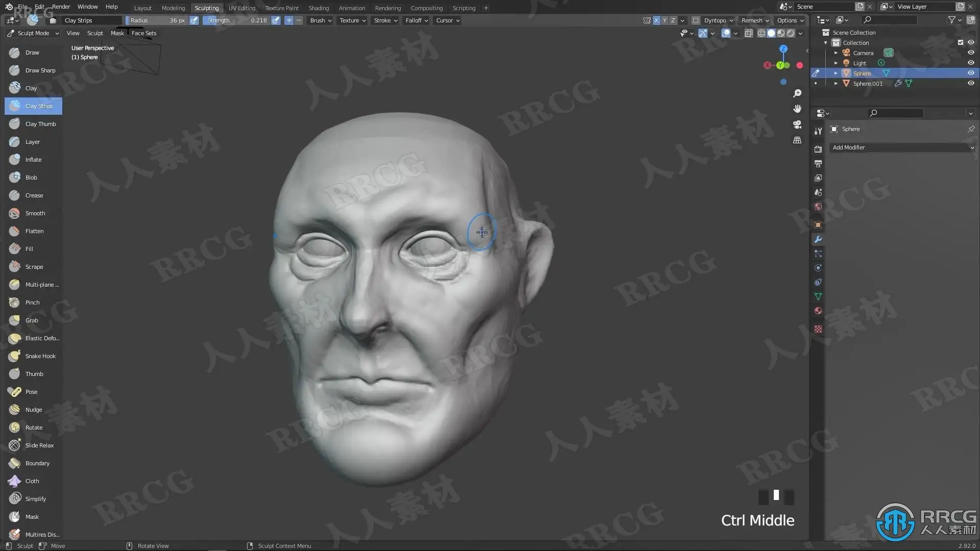Viewport: 980px width, 551px height.
Task: Toggle X axis symmetry
Action: (x=656, y=20)
